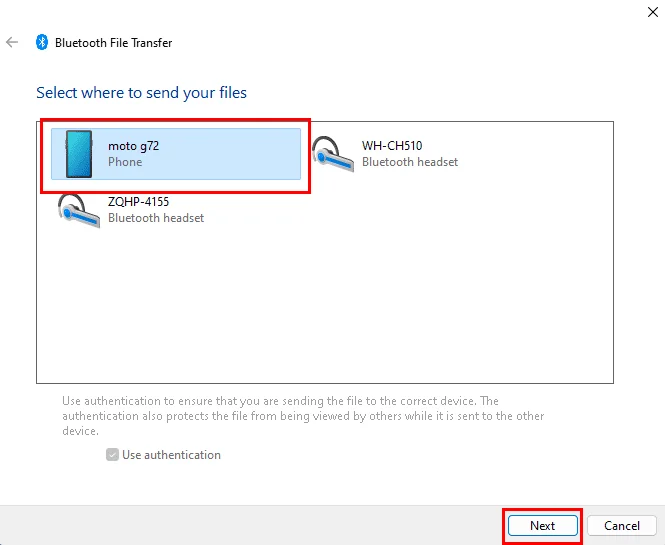Click the Bluetooth logo icon

(x=42, y=42)
